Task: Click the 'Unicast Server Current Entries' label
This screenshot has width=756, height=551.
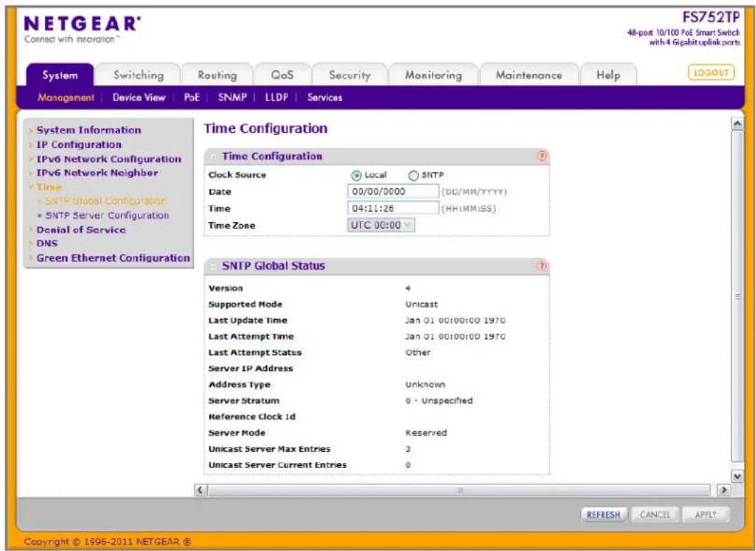Action: tap(278, 465)
